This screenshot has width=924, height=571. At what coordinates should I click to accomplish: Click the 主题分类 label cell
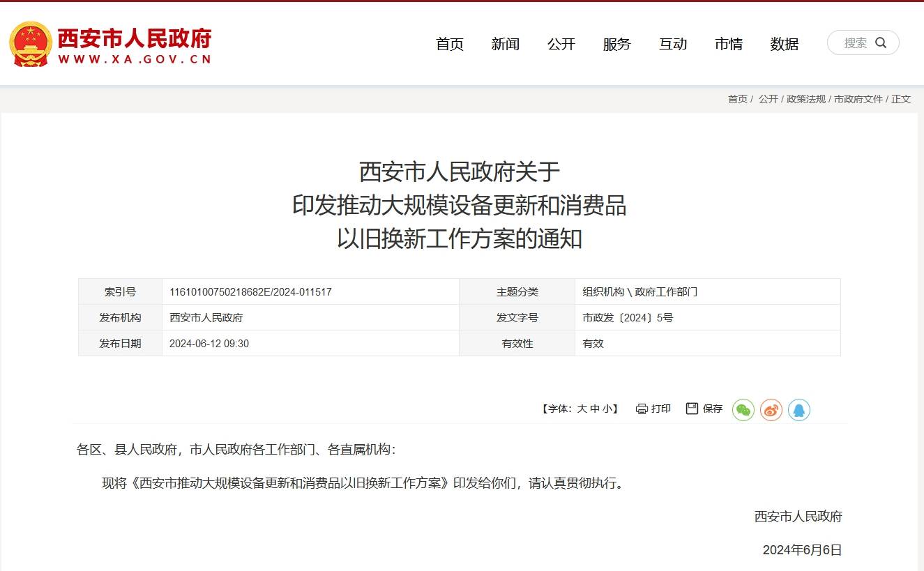coord(517,292)
